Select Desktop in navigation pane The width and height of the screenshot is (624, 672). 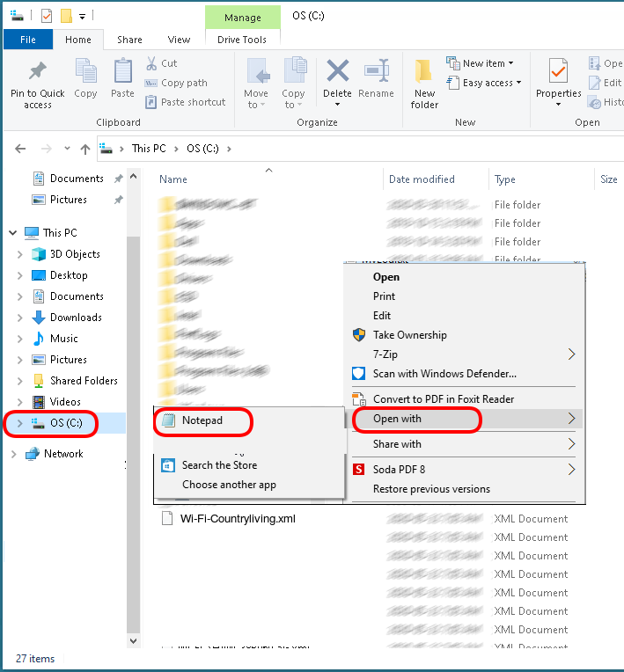(69, 275)
